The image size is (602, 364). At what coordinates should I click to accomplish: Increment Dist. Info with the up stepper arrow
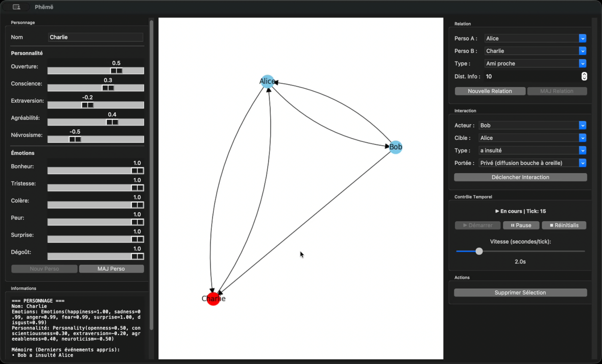coord(584,74)
